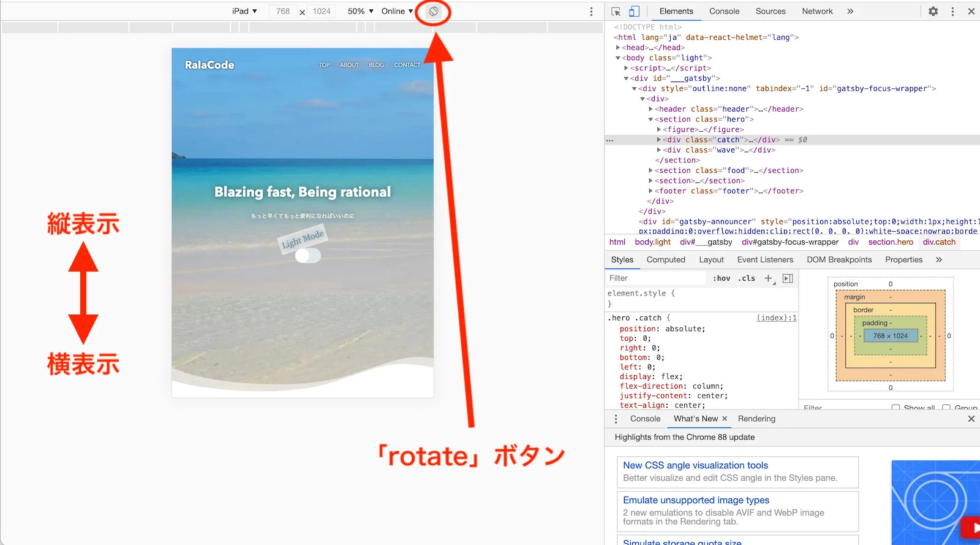Screen dimensions: 980x545
Task: Expand the div class wave node
Action: coord(658,150)
